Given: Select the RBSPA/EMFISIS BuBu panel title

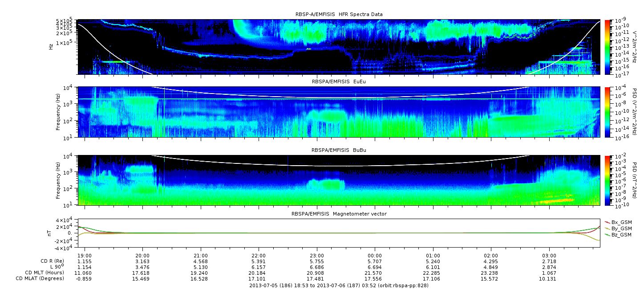Looking at the screenshot, I should [339, 150].
